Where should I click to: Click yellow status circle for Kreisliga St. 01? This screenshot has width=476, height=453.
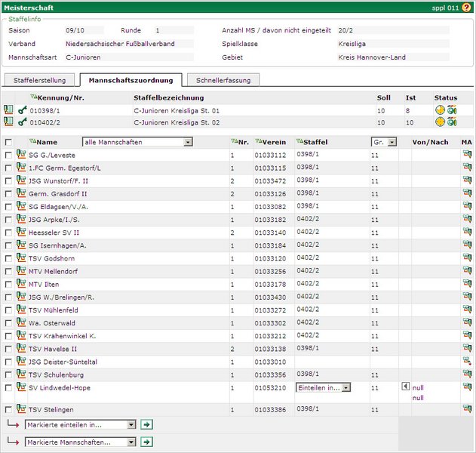pos(440,110)
